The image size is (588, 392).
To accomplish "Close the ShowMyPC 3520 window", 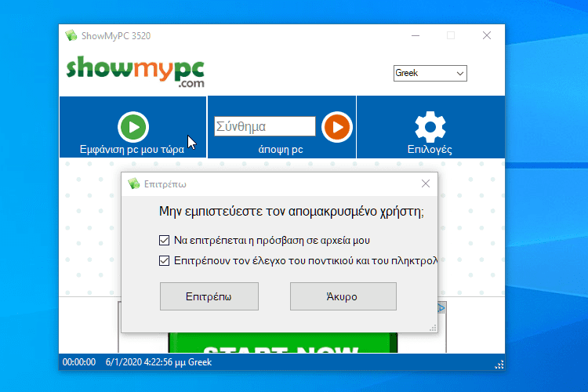I will click(487, 35).
